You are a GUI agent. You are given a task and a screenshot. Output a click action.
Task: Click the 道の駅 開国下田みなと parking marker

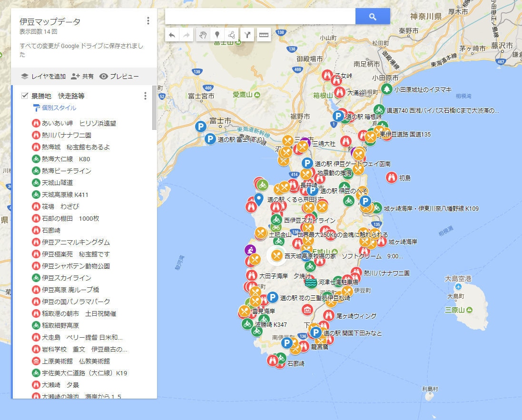(315, 332)
